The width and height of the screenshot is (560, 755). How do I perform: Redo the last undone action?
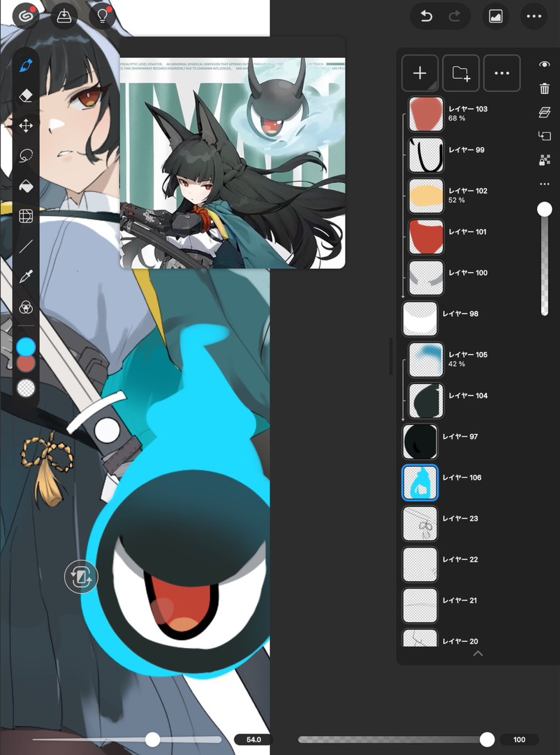point(454,16)
